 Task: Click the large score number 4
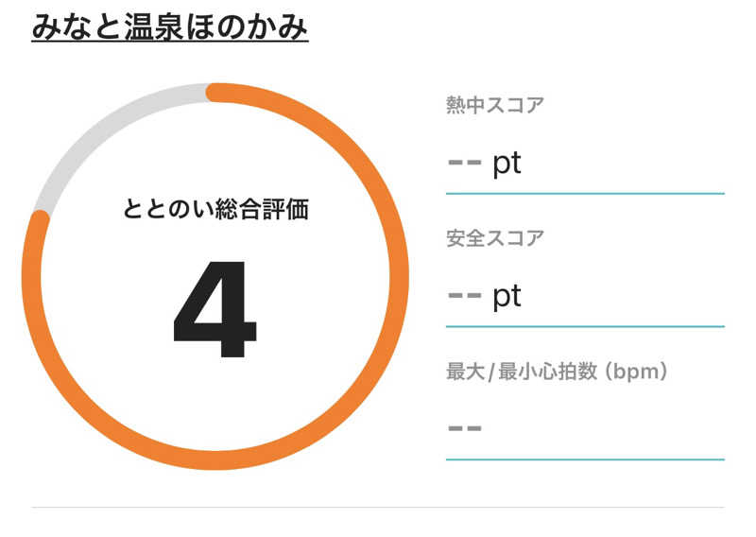click(215, 308)
